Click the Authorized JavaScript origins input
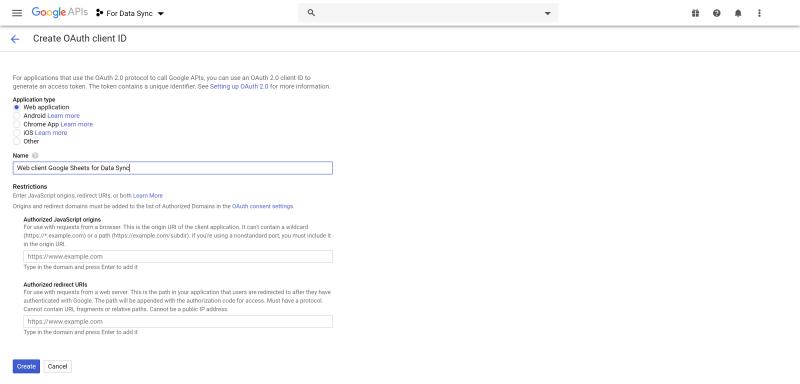Image resolution: width=800 pixels, height=384 pixels. (x=178, y=257)
